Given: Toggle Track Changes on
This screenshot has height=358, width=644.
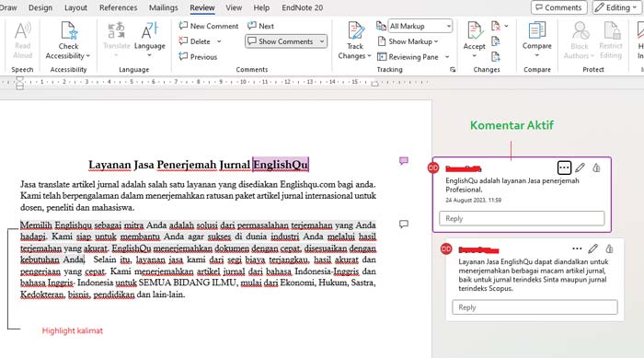Looking at the screenshot, I should tap(355, 36).
